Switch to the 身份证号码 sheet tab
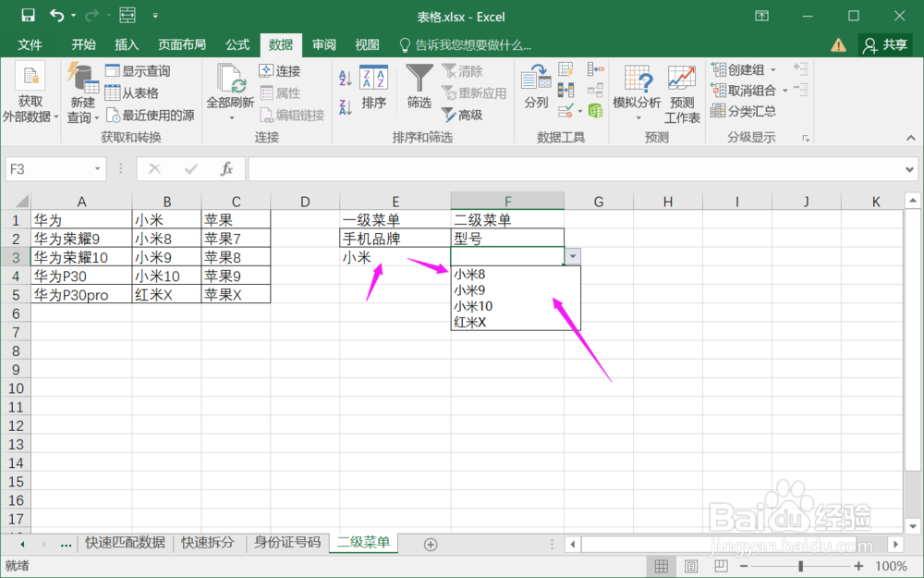 [287, 542]
